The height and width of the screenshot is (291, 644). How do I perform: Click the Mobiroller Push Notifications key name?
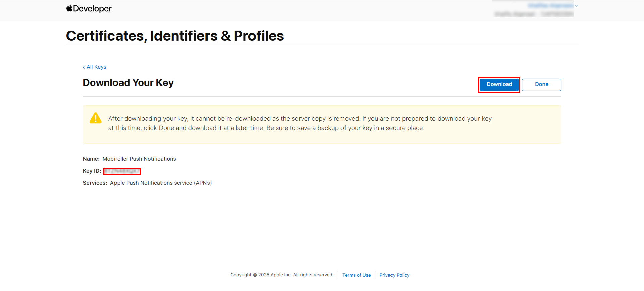tap(139, 159)
